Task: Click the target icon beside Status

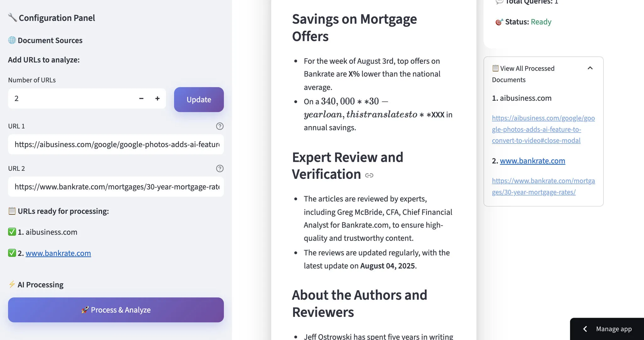Action: tap(499, 22)
